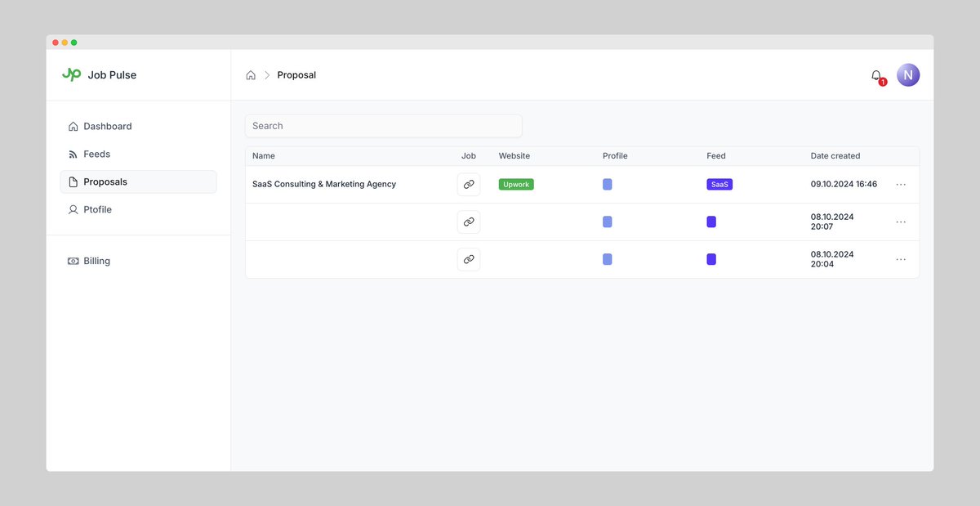Click the 09.10.2024 16:46 date cell
980x506 pixels.
tap(844, 185)
